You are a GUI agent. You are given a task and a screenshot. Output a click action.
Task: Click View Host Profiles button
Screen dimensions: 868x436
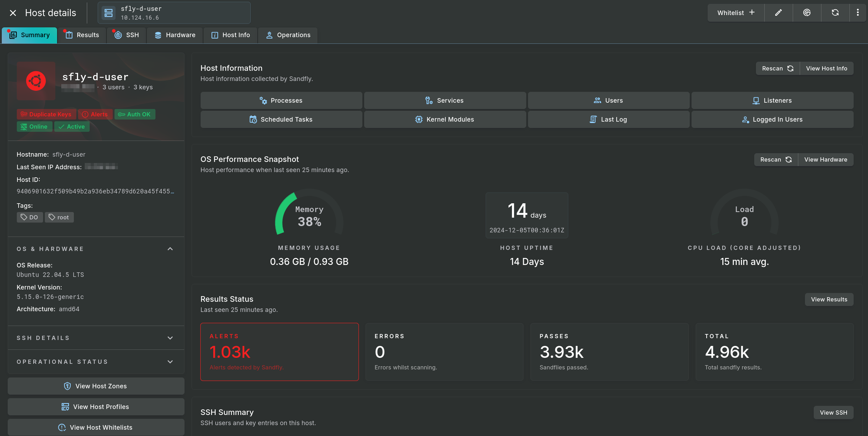96,407
